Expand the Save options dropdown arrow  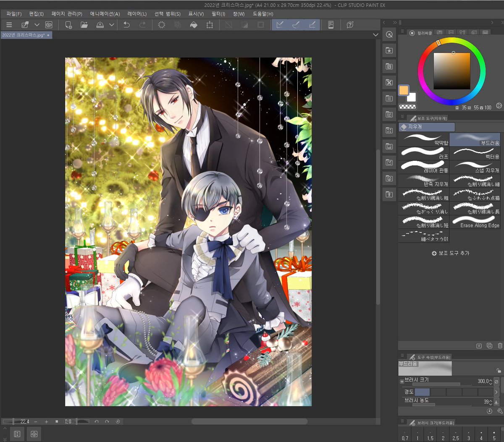tap(111, 25)
